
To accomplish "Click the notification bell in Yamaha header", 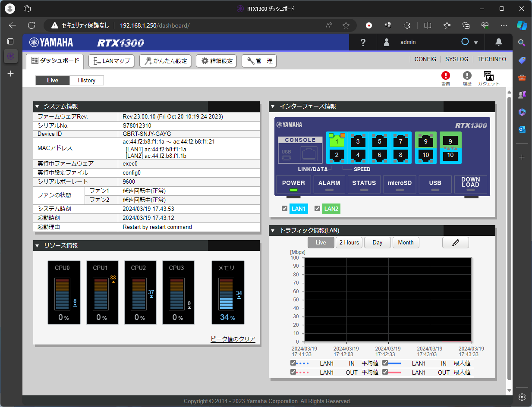I will pos(499,42).
